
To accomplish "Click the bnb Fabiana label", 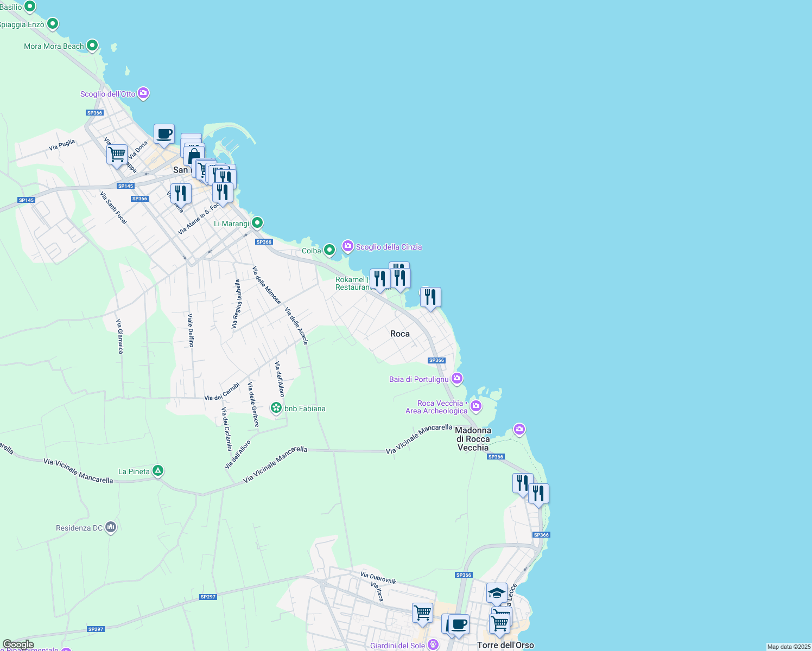I will (305, 409).
